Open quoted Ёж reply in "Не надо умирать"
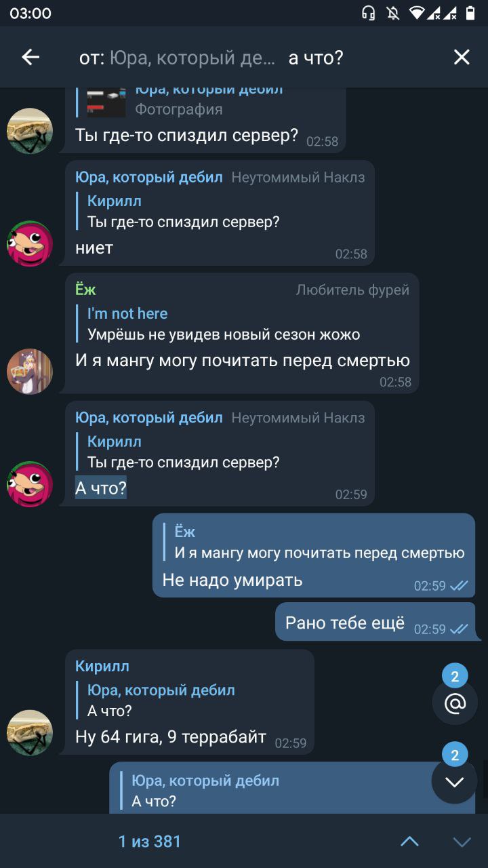Image resolution: width=488 pixels, height=868 pixels. [314, 542]
